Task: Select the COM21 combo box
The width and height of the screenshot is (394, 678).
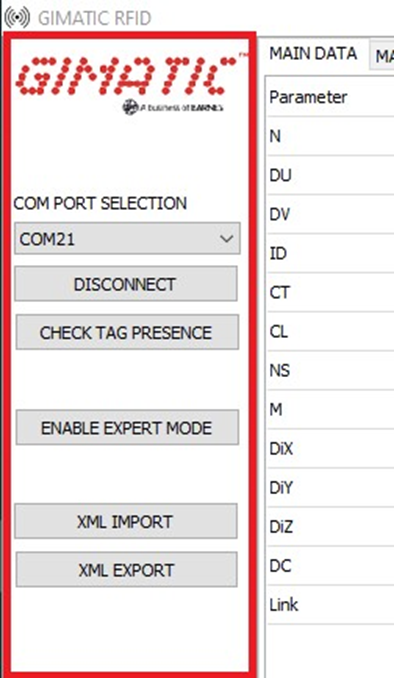Action: 127,239
